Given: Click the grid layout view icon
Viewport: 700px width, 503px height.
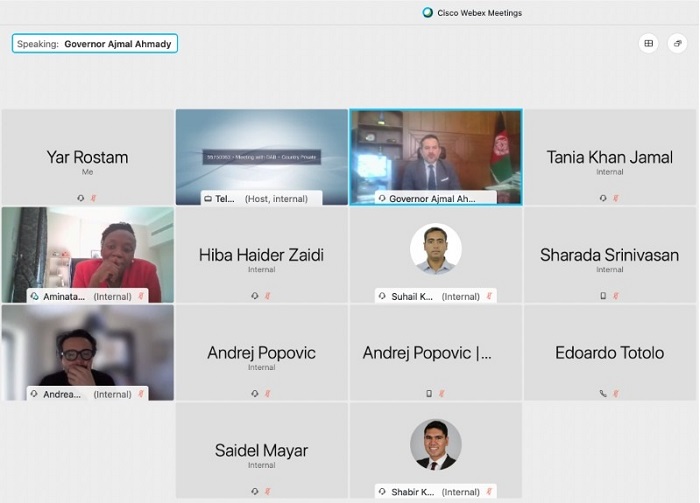Looking at the screenshot, I should 649,43.
